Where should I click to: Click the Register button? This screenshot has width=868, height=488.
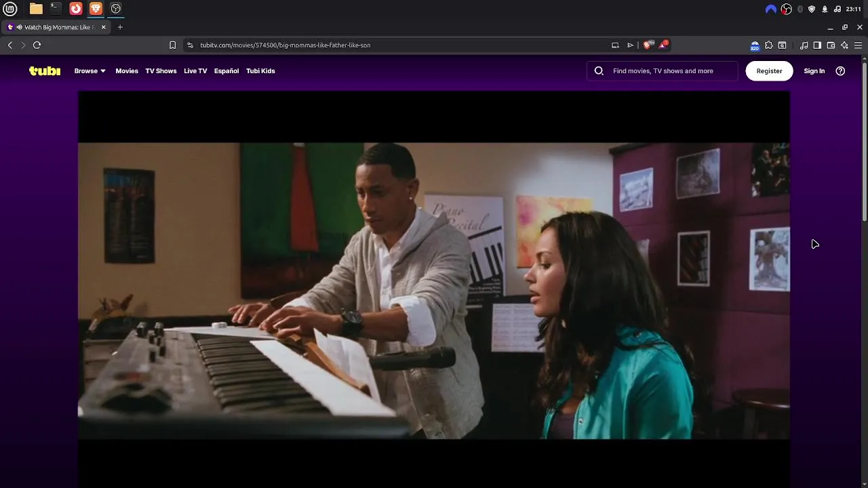coord(769,70)
